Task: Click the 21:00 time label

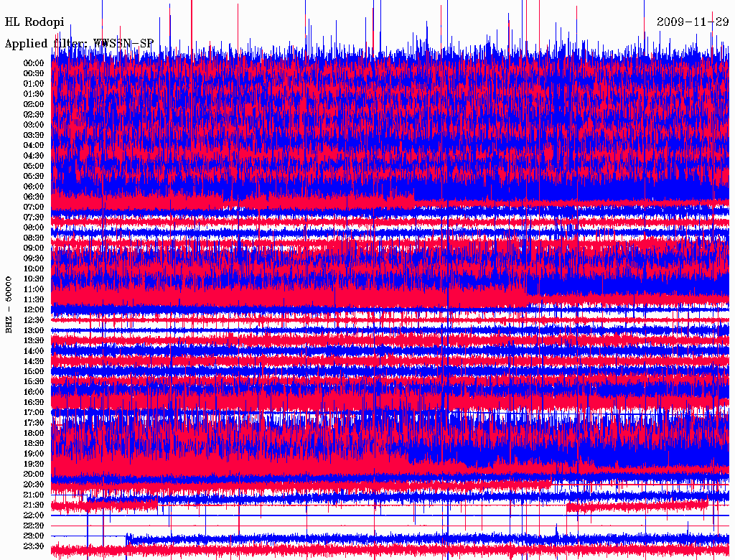Action: tap(34, 495)
